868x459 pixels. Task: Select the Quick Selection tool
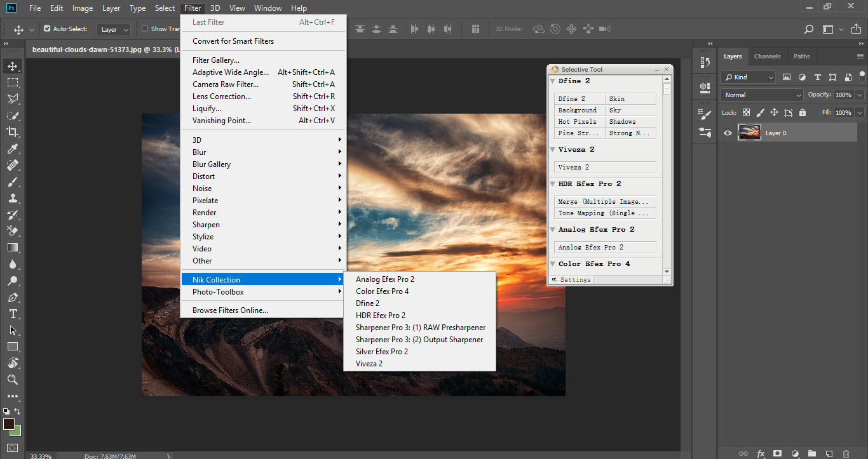click(x=13, y=116)
